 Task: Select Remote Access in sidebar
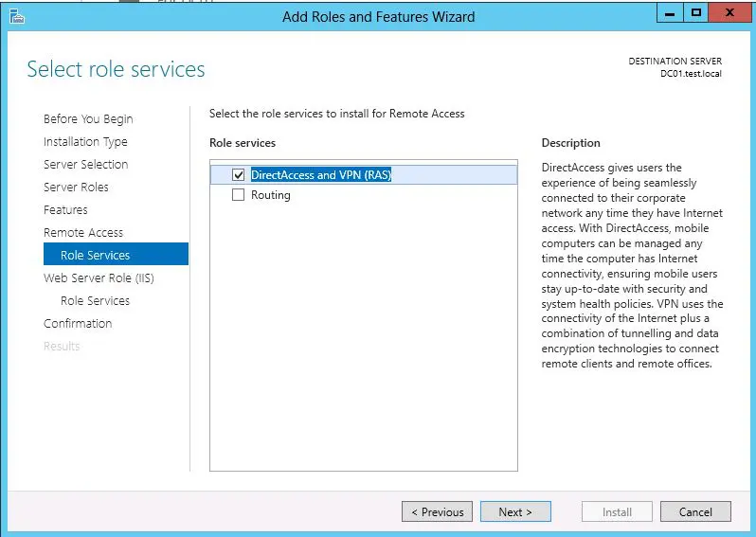tap(83, 232)
